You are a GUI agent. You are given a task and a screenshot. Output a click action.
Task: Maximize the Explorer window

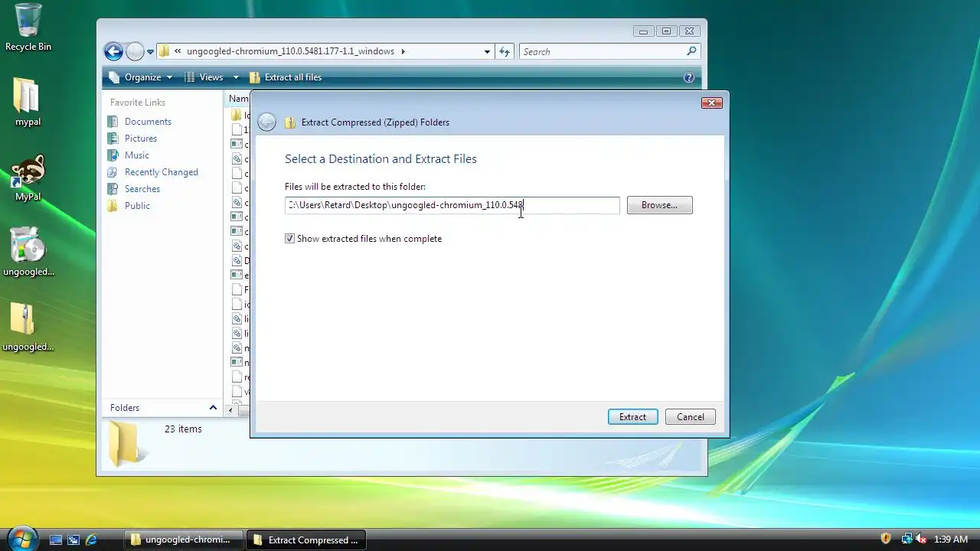(666, 31)
